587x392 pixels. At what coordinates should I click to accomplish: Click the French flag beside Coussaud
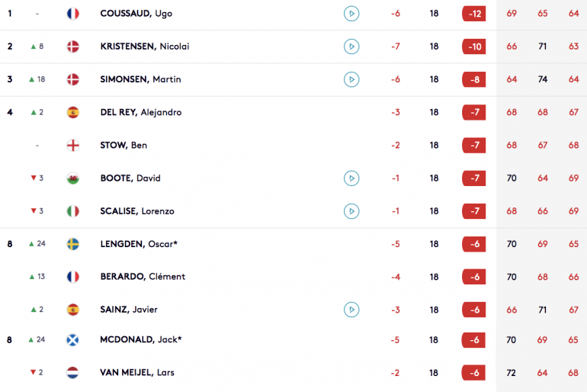click(x=73, y=14)
